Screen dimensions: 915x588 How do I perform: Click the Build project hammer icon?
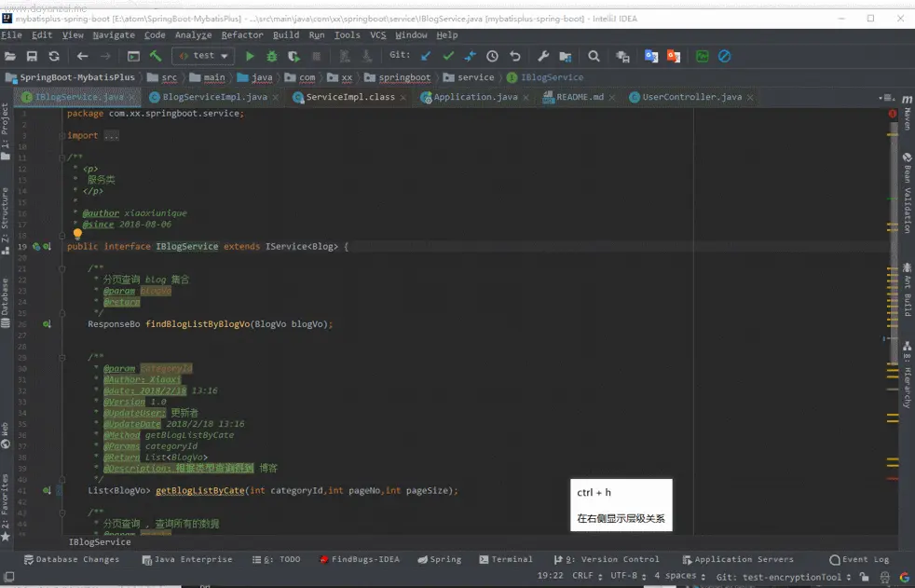156,56
